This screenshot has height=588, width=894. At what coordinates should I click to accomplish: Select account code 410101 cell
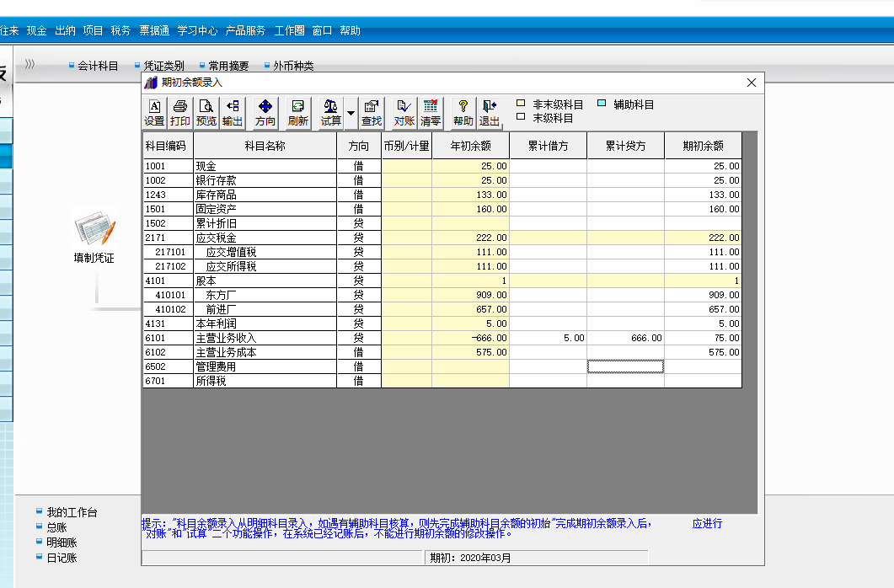point(168,295)
